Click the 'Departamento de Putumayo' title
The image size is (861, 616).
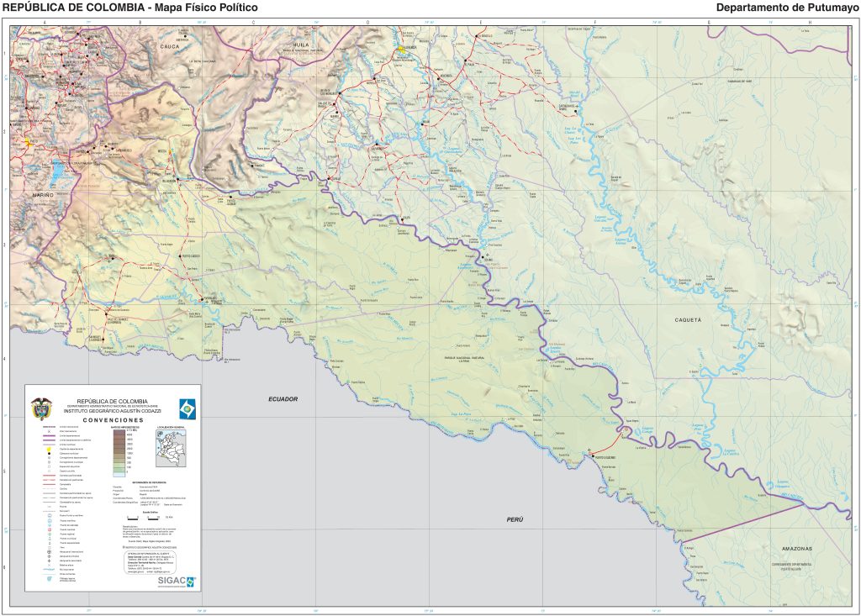click(781, 8)
